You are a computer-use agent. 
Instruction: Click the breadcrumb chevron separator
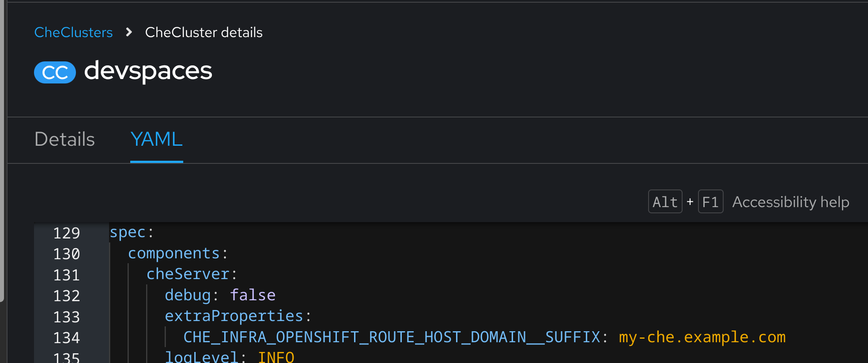pyautogui.click(x=129, y=32)
